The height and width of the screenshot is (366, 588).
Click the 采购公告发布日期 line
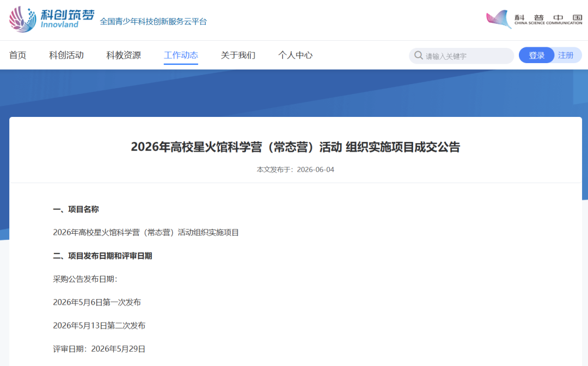(85, 279)
